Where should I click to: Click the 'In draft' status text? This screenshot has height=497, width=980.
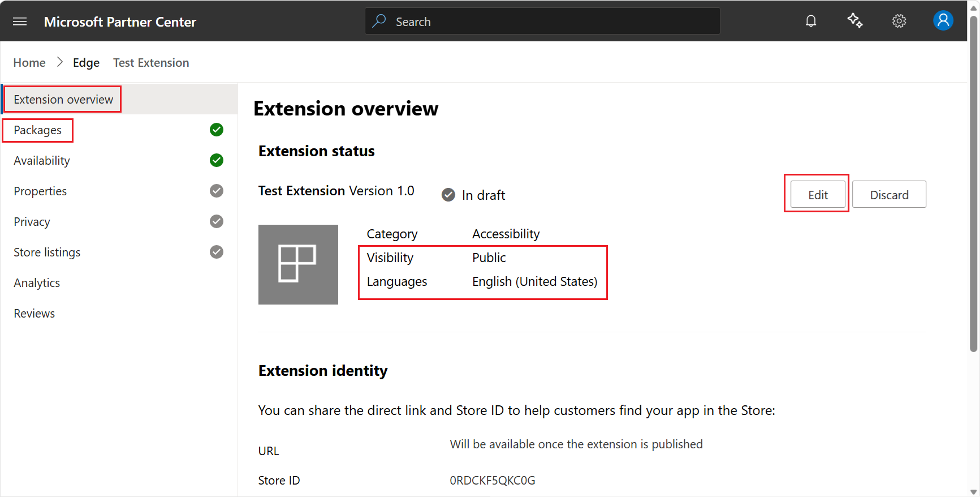483,195
